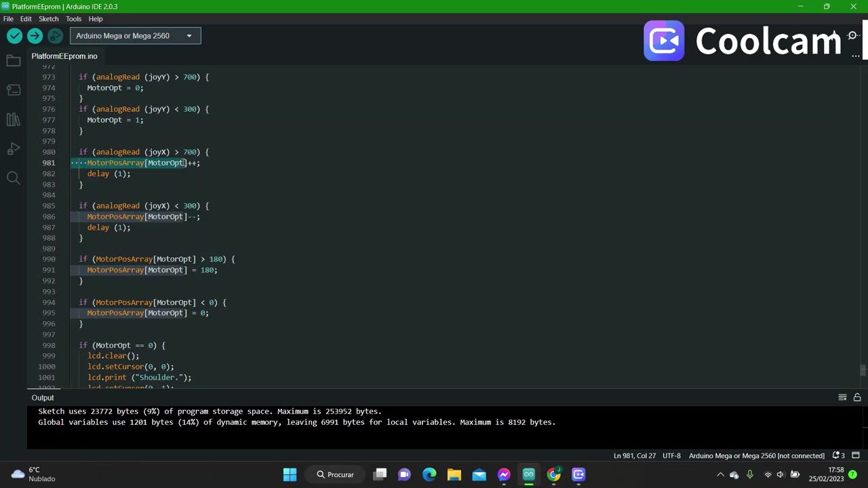868x488 pixels.
Task: Start debugging with the debug toolbar button
Action: 56,36
